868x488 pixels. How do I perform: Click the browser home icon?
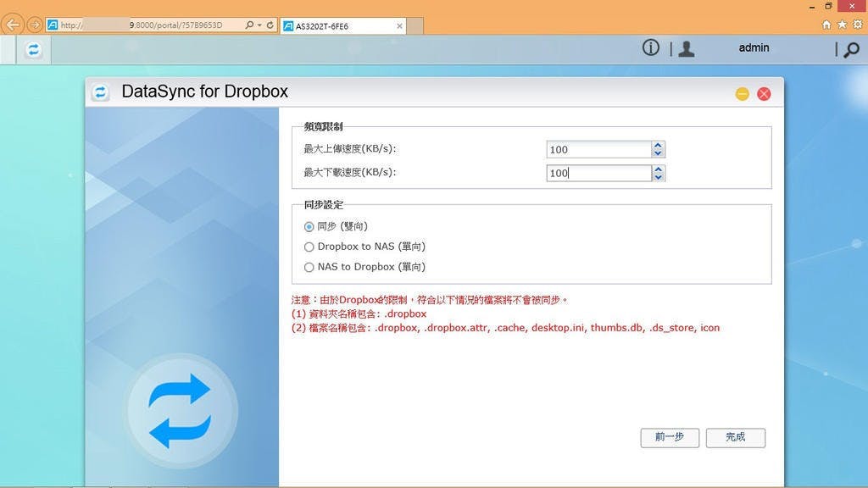[826, 25]
